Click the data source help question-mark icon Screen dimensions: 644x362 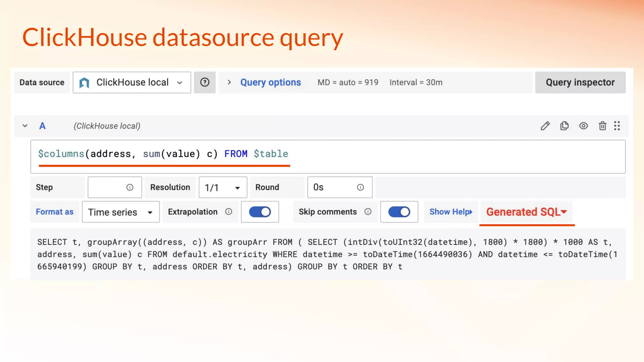205,82
